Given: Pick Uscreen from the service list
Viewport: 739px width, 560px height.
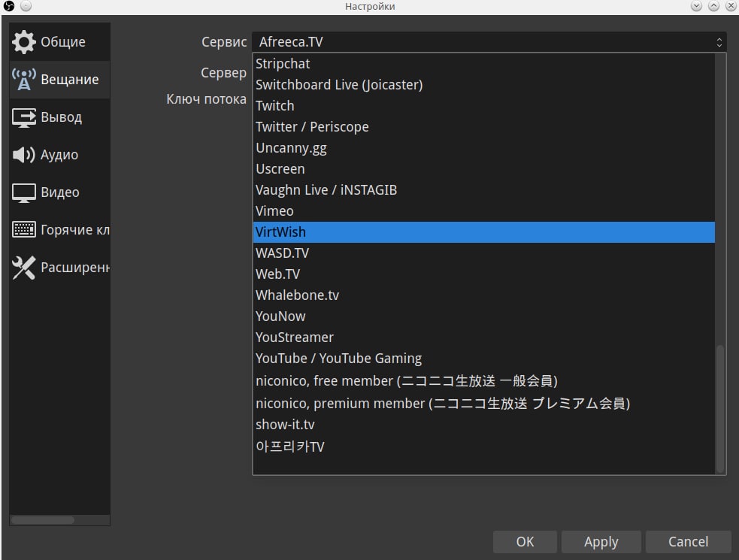Looking at the screenshot, I should click(484, 169).
